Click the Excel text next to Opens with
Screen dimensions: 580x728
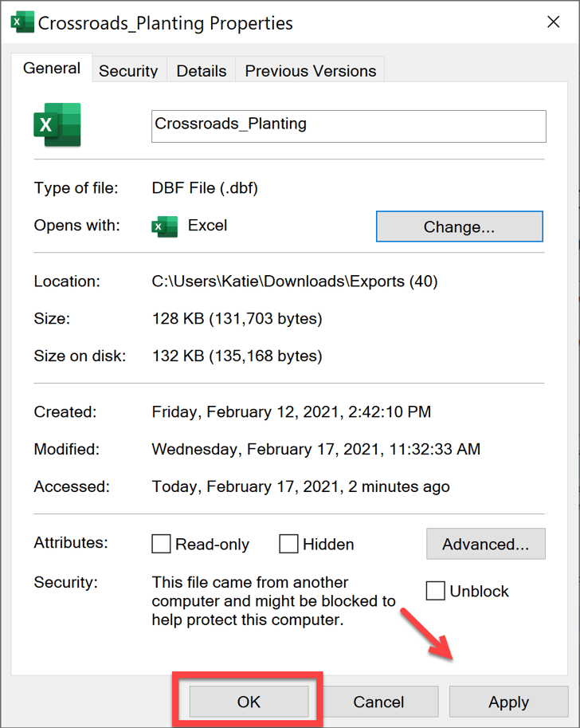tap(207, 226)
